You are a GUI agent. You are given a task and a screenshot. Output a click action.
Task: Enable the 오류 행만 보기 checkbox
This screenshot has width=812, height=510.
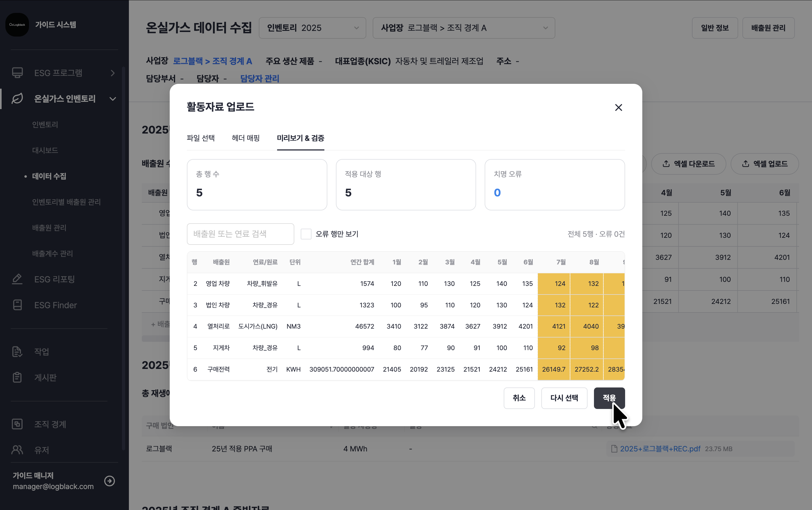click(306, 234)
